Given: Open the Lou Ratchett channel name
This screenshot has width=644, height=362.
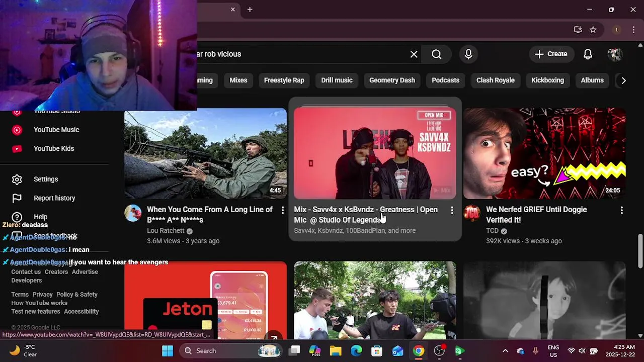Looking at the screenshot, I should [166, 230].
